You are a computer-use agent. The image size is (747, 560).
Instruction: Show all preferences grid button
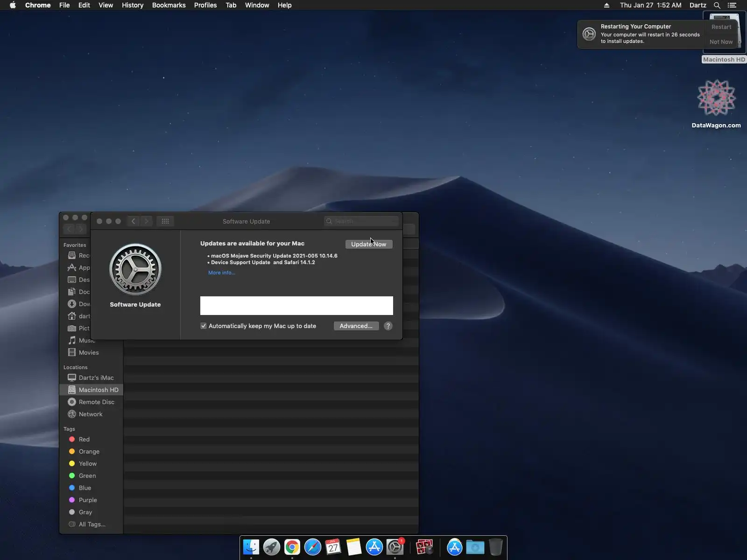pos(165,221)
